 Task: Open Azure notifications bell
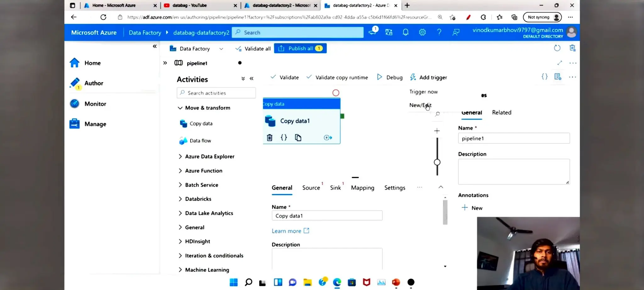(x=405, y=32)
